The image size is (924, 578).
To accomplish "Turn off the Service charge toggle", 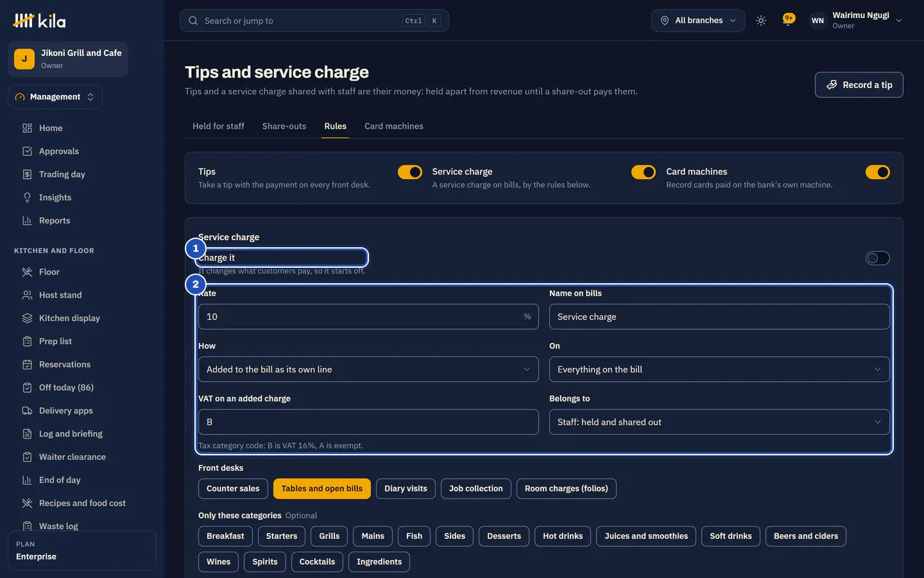I will pos(644,172).
